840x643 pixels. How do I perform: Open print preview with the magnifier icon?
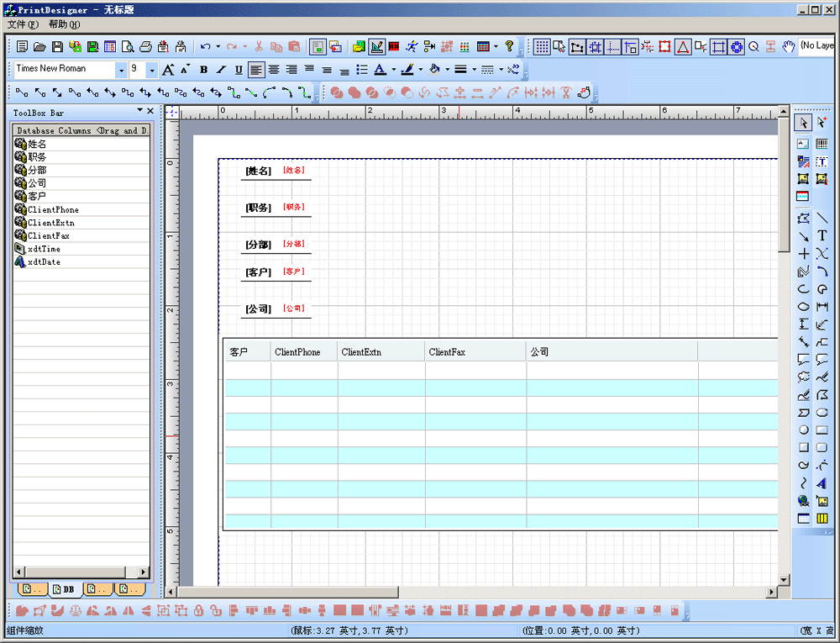point(128,46)
